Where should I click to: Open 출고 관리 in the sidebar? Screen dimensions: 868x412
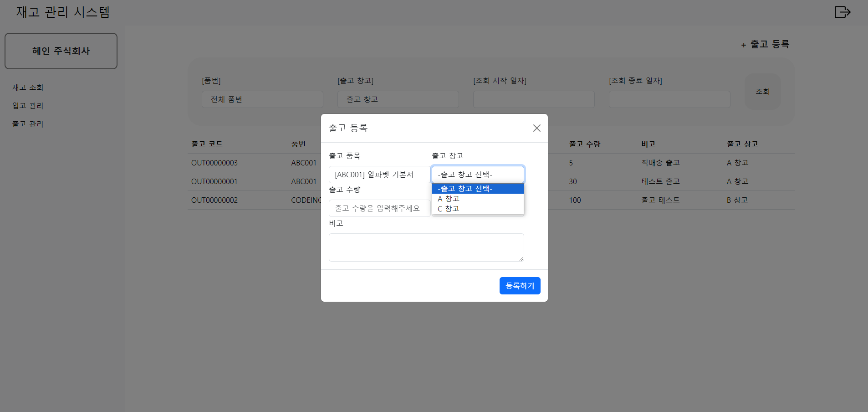[x=28, y=124]
